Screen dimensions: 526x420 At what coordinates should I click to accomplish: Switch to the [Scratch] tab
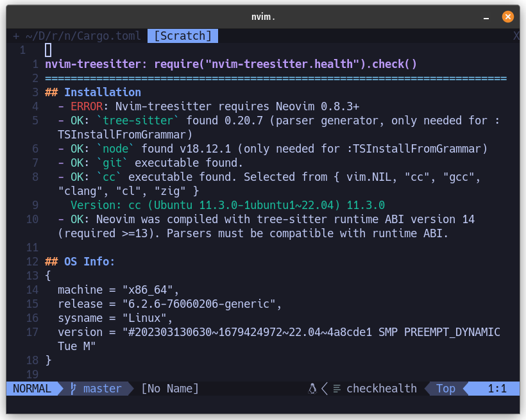click(182, 36)
